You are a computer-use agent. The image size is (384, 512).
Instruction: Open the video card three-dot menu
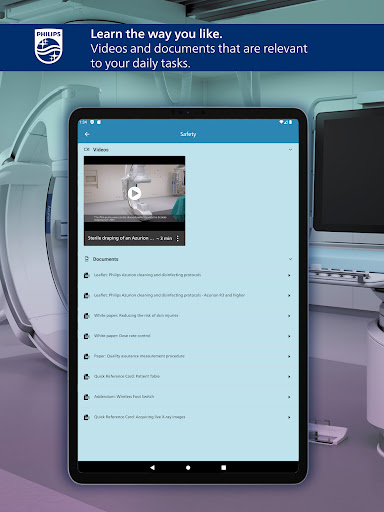178,238
